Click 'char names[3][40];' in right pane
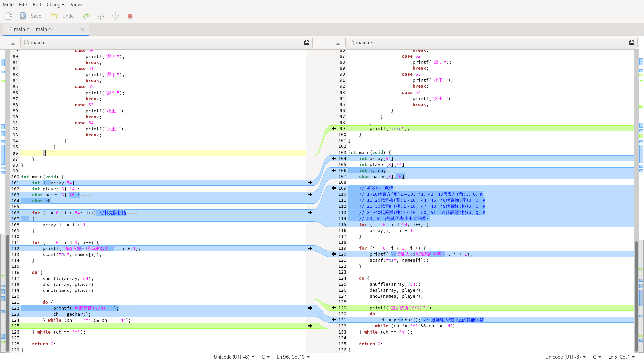 (x=383, y=176)
